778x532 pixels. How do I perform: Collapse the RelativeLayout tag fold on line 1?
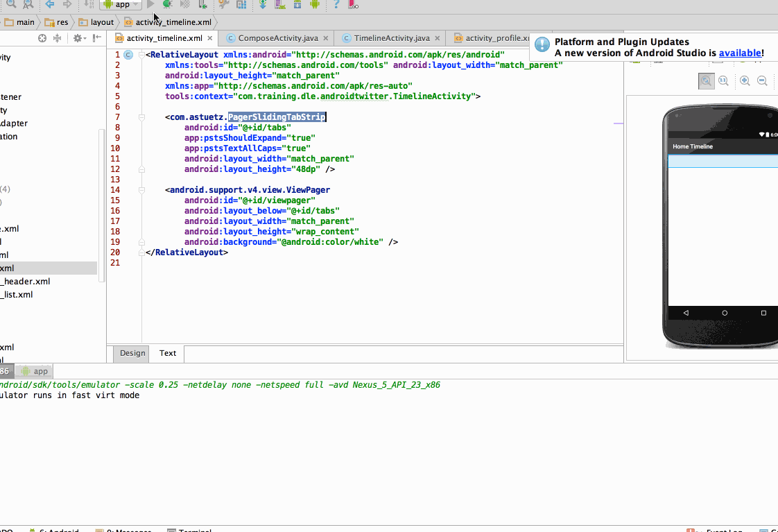[141, 55]
